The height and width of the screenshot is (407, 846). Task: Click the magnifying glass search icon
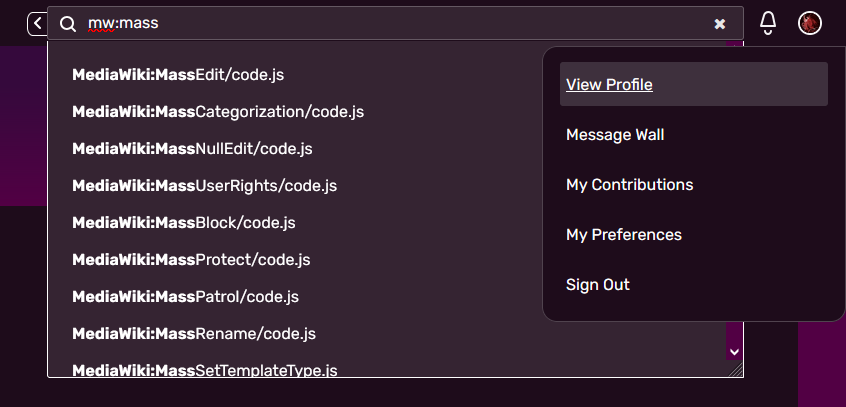(67, 24)
